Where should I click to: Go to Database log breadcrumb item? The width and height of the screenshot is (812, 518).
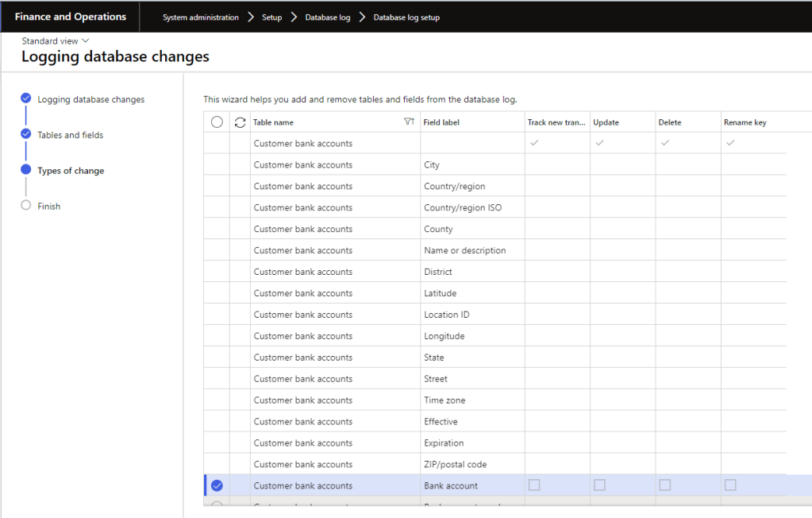(327, 17)
